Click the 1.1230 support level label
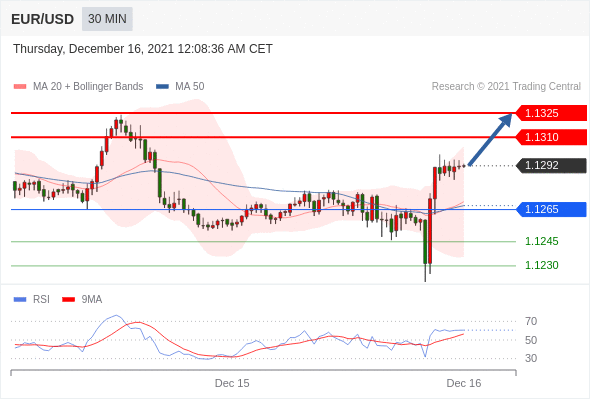 tap(541, 265)
